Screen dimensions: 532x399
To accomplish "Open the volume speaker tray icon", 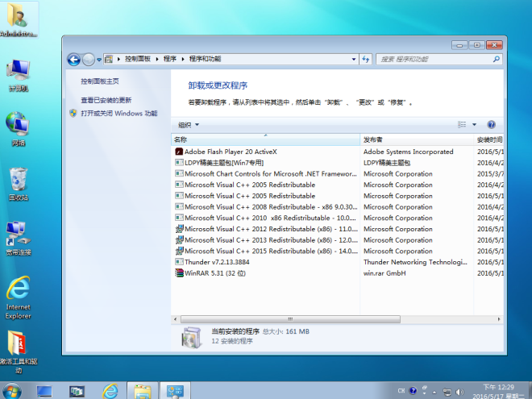I will pos(459,392).
